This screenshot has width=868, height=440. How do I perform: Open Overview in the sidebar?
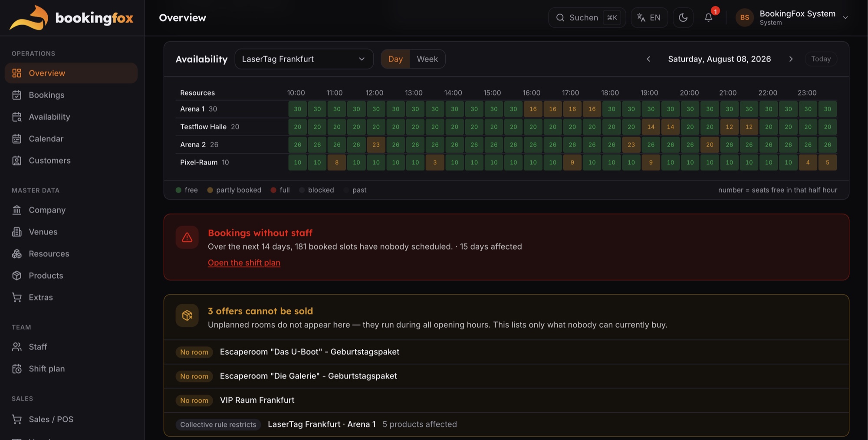click(x=71, y=73)
